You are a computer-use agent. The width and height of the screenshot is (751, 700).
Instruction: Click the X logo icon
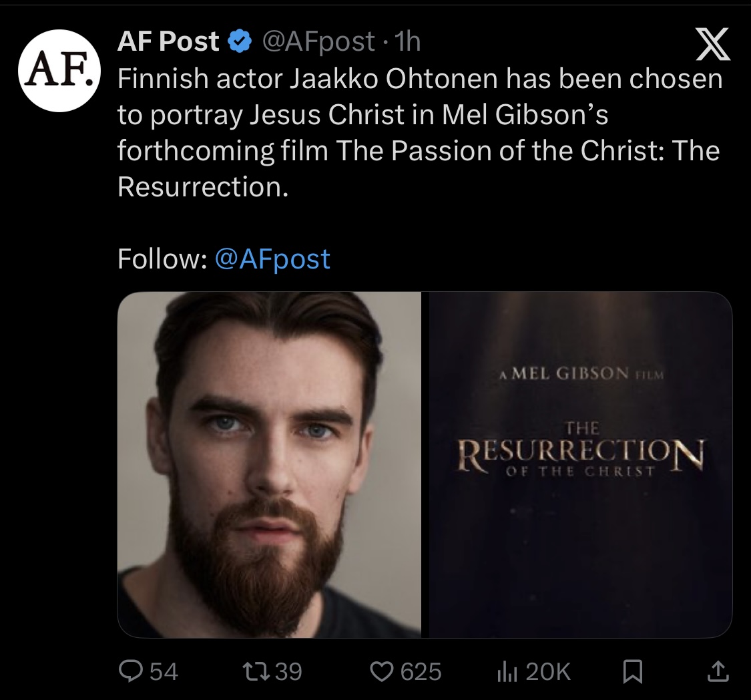pos(713,45)
